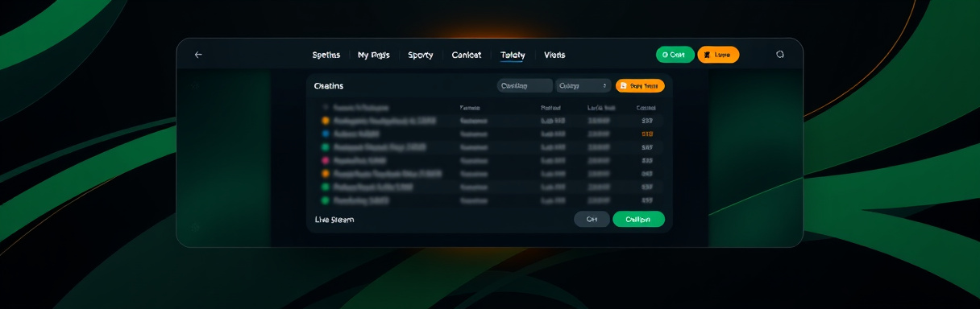Open search with the magnifier icon
The width and height of the screenshot is (980, 309).
tap(779, 55)
